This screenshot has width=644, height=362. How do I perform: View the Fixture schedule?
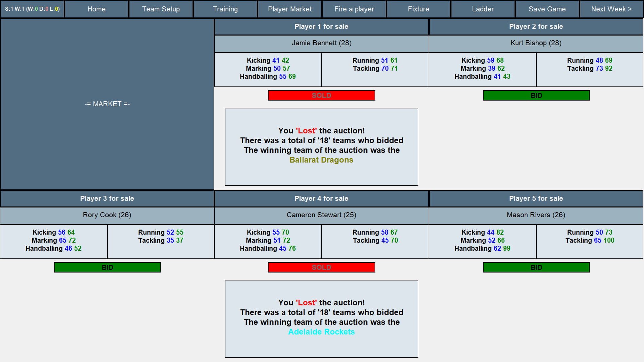(418, 9)
